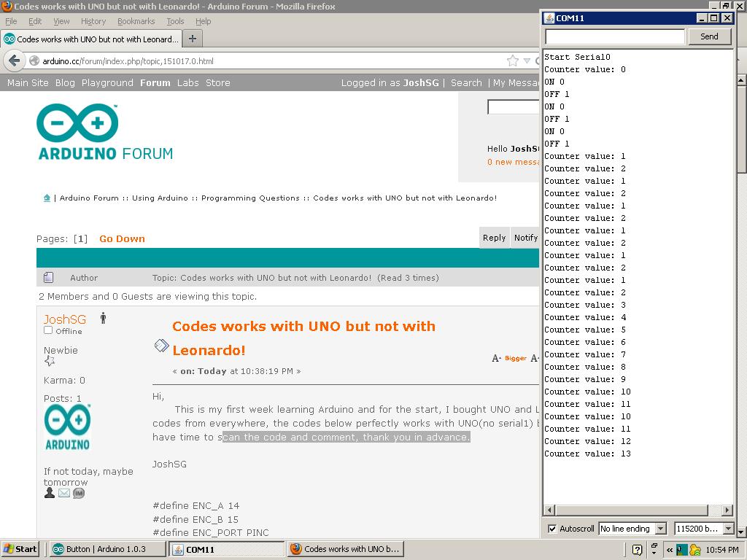Image resolution: width=747 pixels, height=560 pixels.
Task: Click the Send input field in COM11 window
Action: click(614, 36)
